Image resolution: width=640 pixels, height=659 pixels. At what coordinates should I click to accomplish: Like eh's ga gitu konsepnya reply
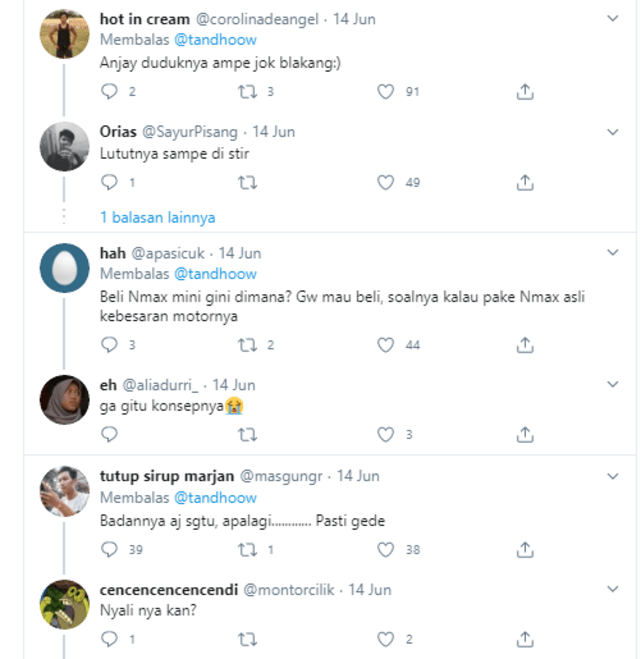[x=386, y=435]
